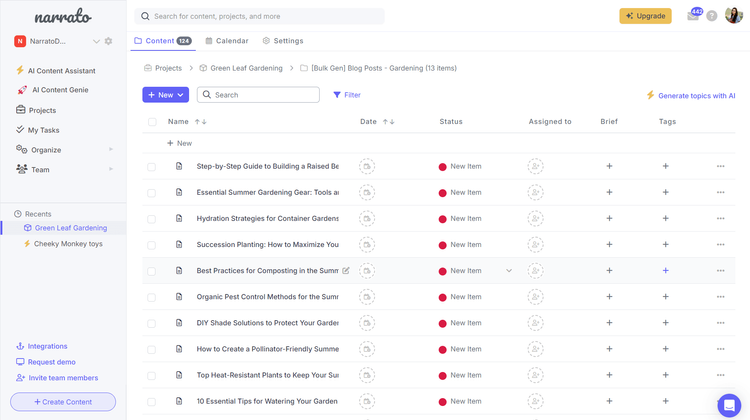Screen dimensions: 750x420
Task: Expand the NarratoD workspace switcher chevron
Action: (x=96, y=41)
